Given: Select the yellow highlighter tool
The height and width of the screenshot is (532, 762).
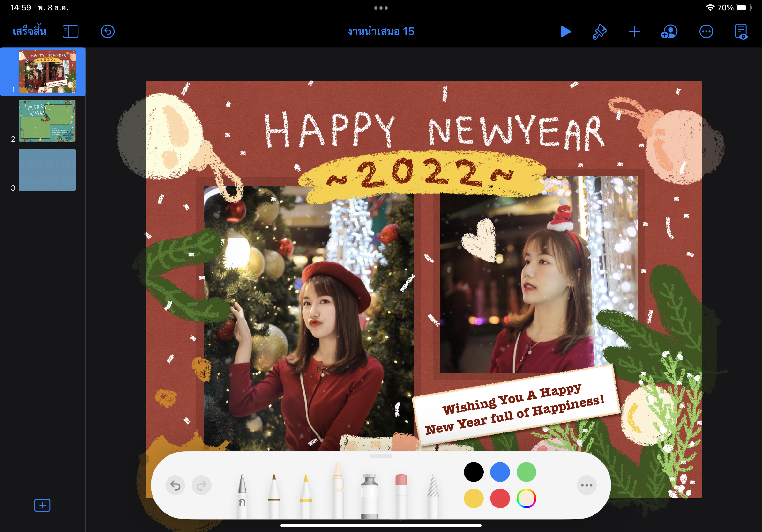Looking at the screenshot, I should [x=306, y=494].
